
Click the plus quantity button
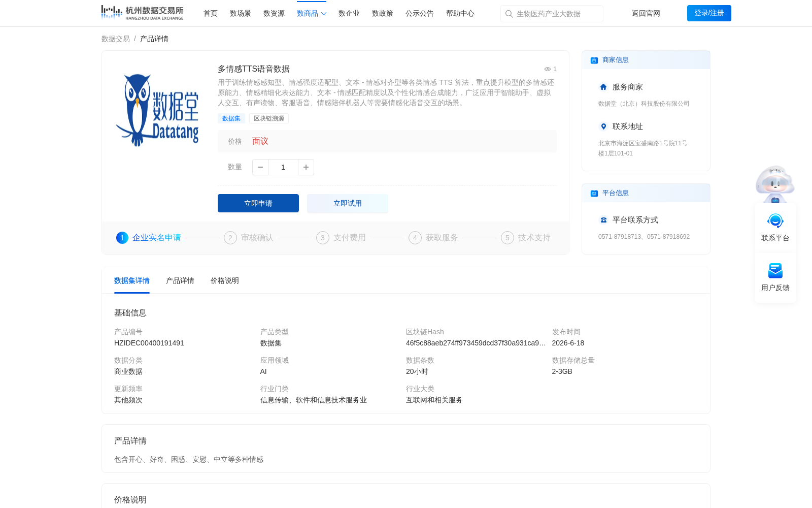[x=306, y=167]
